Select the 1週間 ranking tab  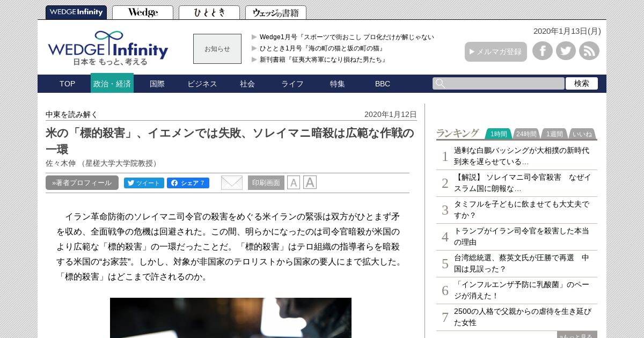pyautogui.click(x=554, y=134)
